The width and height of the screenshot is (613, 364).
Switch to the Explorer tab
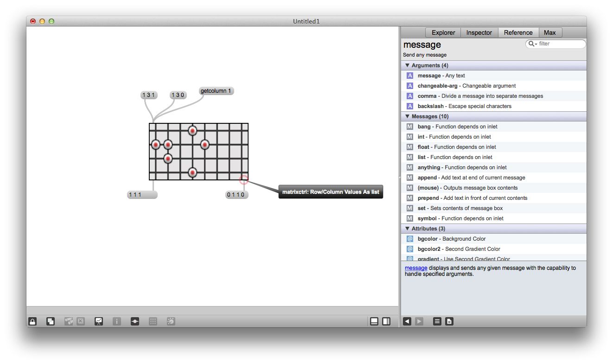click(x=442, y=32)
